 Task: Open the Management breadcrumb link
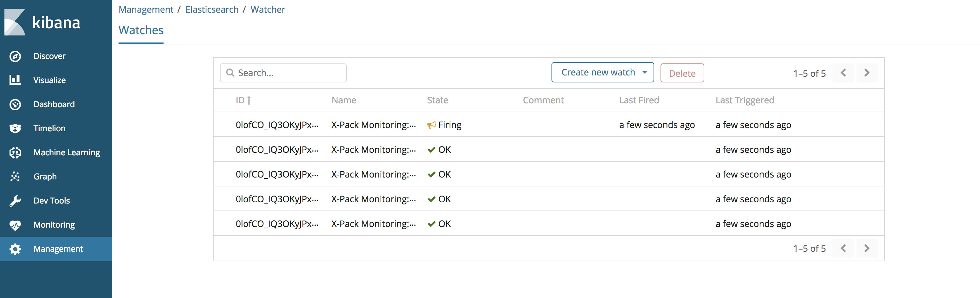click(146, 10)
